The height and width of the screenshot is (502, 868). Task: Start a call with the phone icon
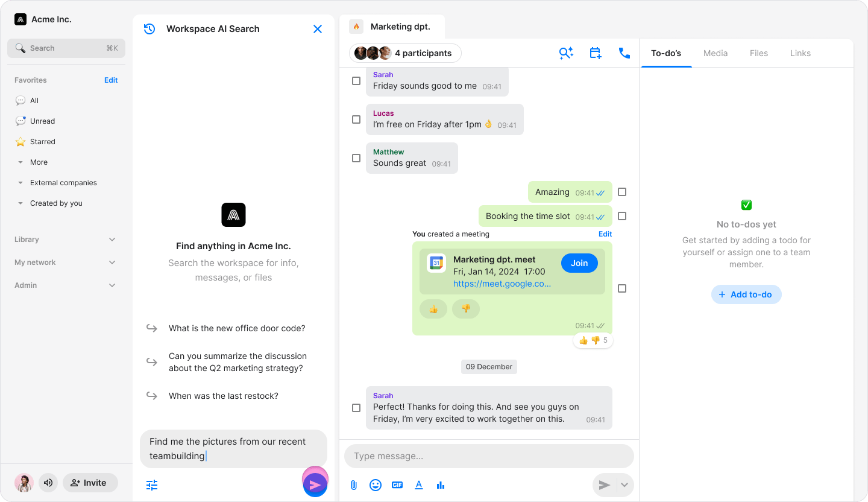624,53
